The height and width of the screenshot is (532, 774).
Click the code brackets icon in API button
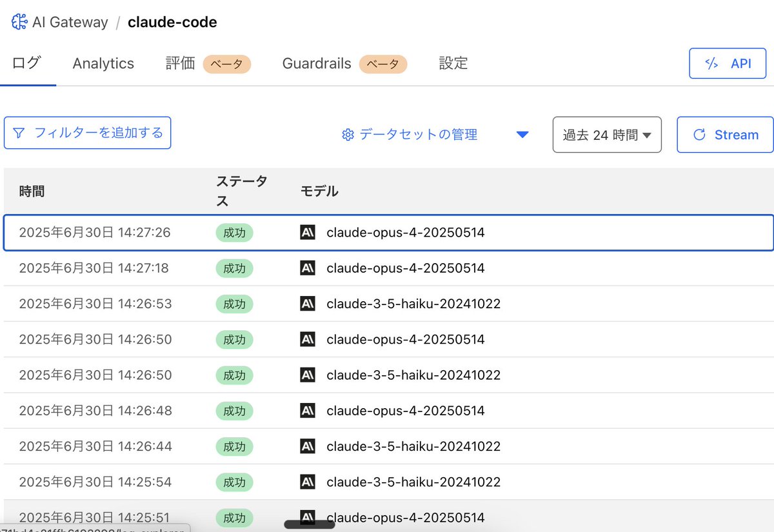(711, 63)
